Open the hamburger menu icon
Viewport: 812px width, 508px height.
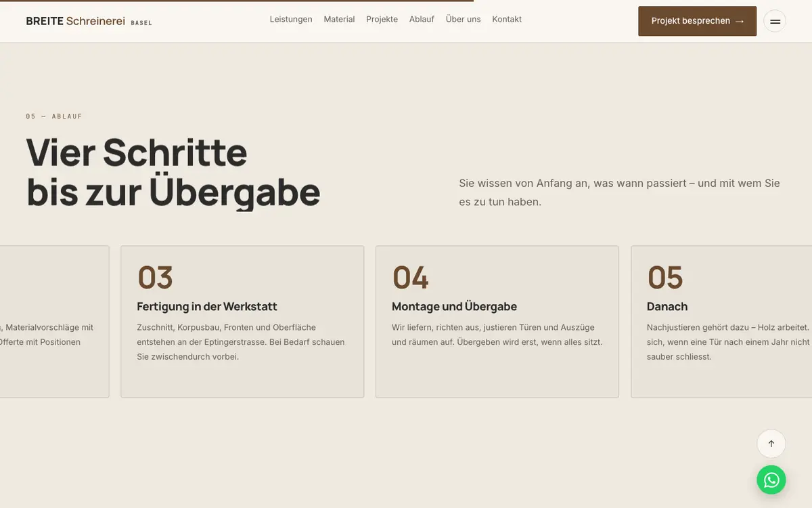tap(775, 21)
